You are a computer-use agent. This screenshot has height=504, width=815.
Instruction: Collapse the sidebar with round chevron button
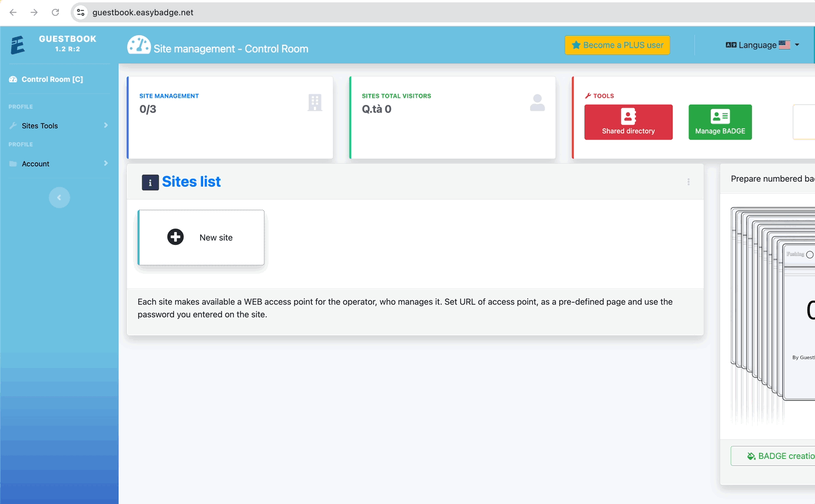59,198
